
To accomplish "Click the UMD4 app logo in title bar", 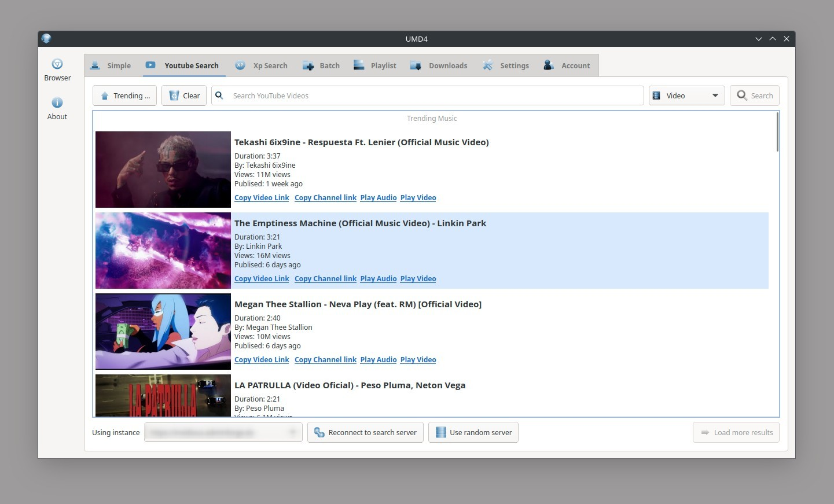I will click(x=46, y=39).
